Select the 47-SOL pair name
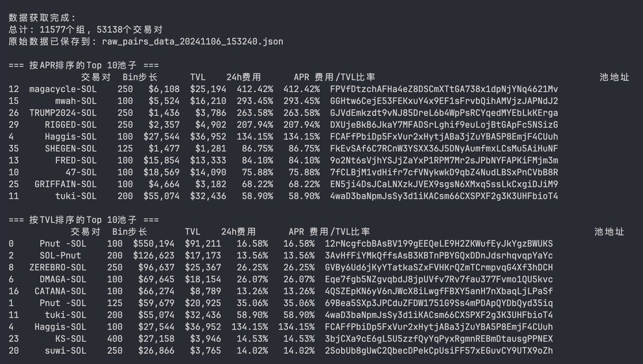 point(82,172)
